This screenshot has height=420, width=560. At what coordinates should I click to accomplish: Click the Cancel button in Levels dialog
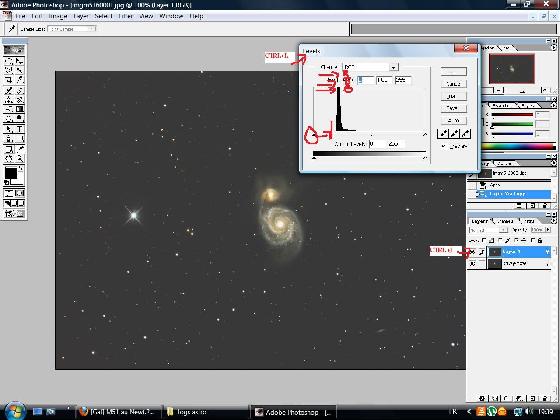click(454, 84)
